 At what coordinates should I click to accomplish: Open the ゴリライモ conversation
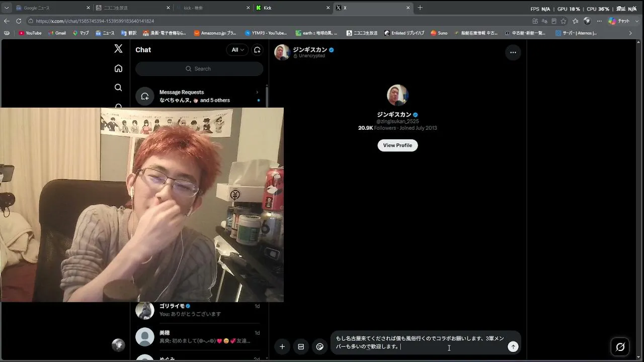pyautogui.click(x=199, y=310)
